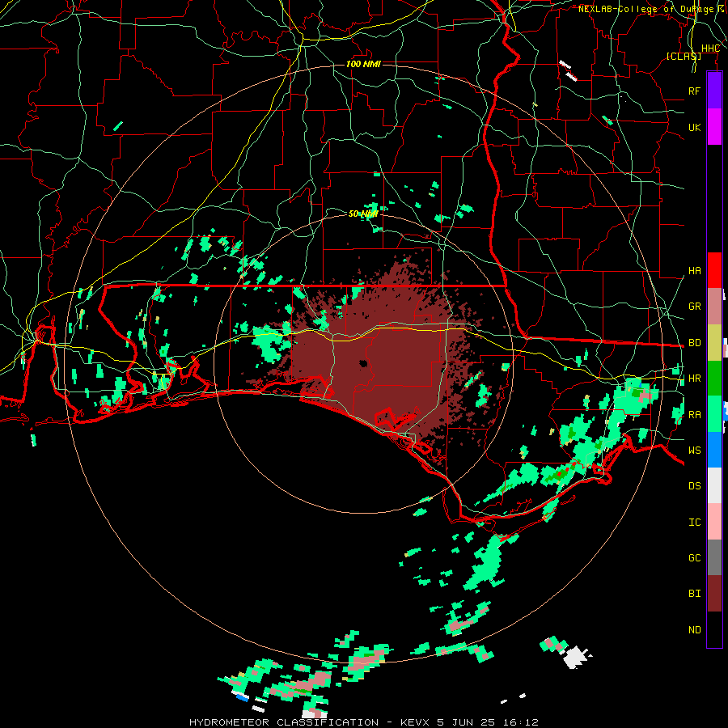Click the ND legend label
Image resolution: width=728 pixels, height=728 pixels.
(x=695, y=630)
